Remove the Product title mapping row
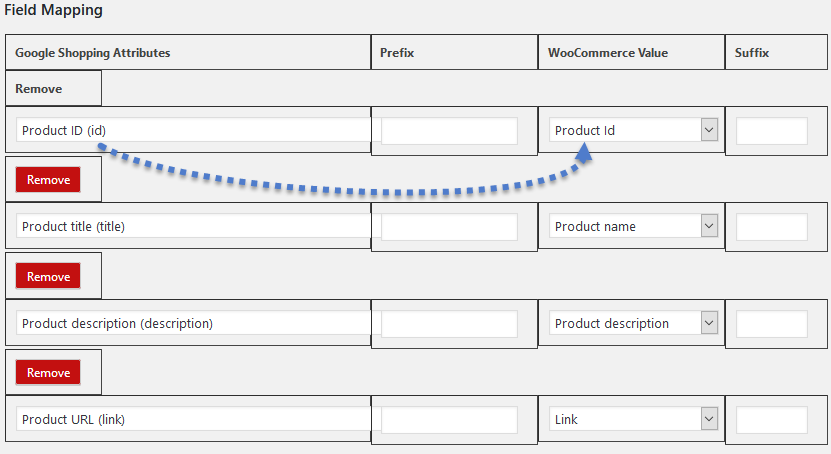Image resolution: width=831 pixels, height=454 pixels. (48, 276)
